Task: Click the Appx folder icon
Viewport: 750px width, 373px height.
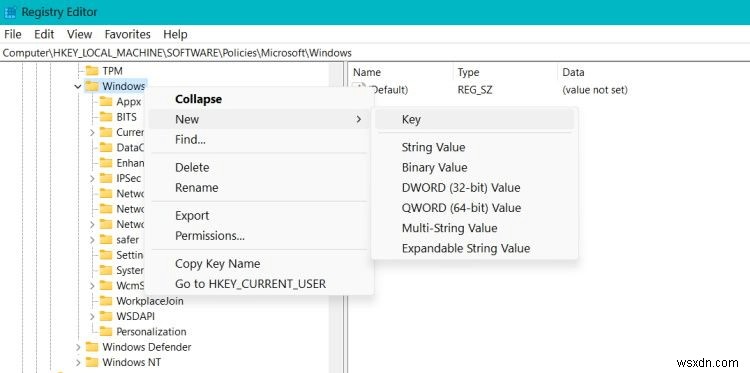Action: [x=106, y=102]
